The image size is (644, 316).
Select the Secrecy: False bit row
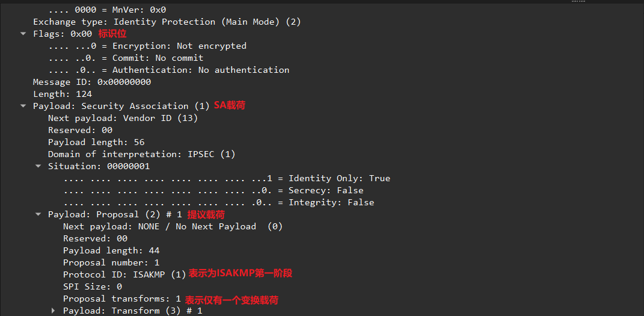pyautogui.click(x=213, y=190)
